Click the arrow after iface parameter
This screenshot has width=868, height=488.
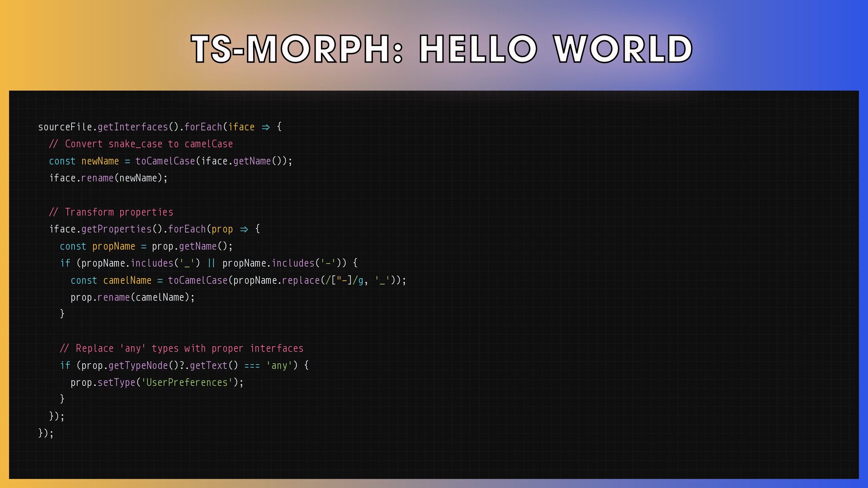coord(265,127)
